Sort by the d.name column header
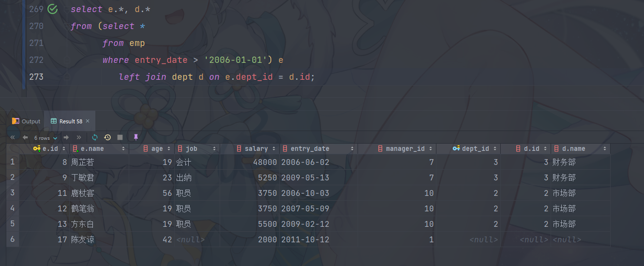This screenshot has height=266, width=644. pos(580,148)
